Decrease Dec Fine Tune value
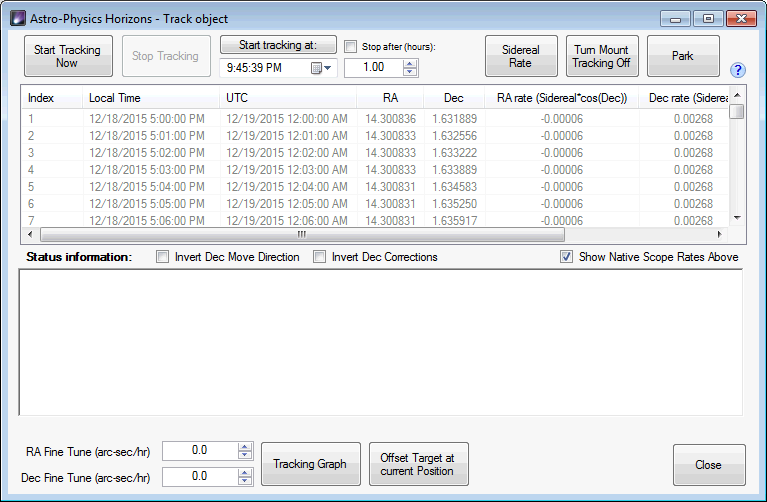Screen dimensions: 767x502 point(245,481)
